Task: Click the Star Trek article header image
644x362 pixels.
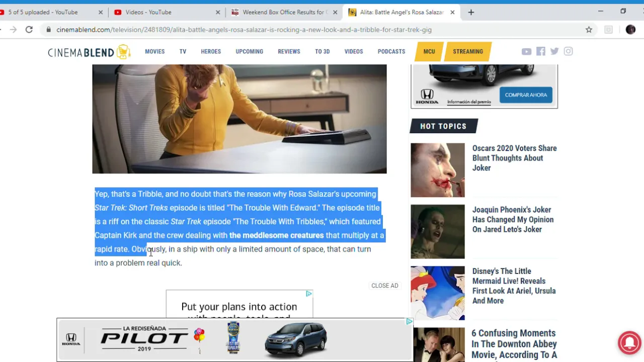Action: (239, 119)
